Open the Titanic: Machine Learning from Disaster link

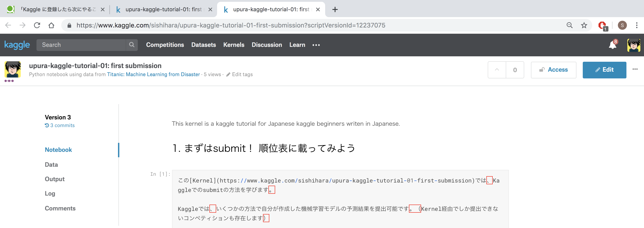tap(153, 75)
